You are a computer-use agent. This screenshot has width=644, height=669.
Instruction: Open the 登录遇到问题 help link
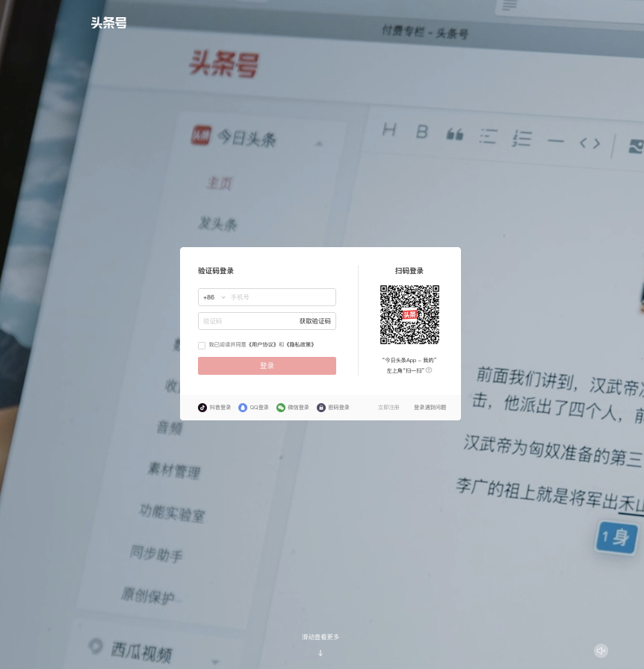click(x=430, y=408)
